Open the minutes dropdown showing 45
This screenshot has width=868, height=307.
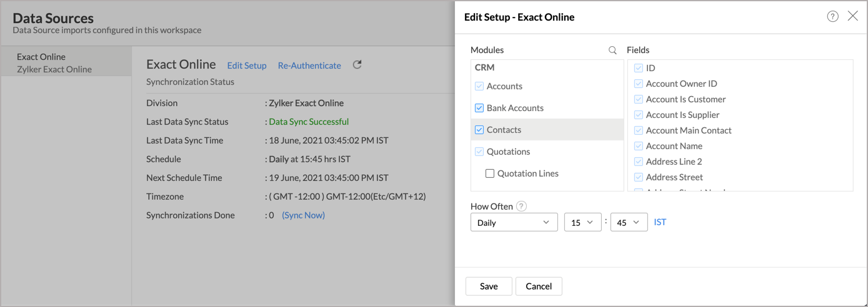[629, 223]
